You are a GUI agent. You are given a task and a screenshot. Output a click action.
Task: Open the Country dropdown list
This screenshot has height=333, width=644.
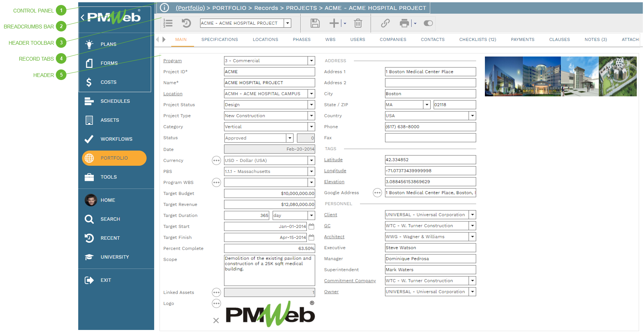tap(472, 116)
